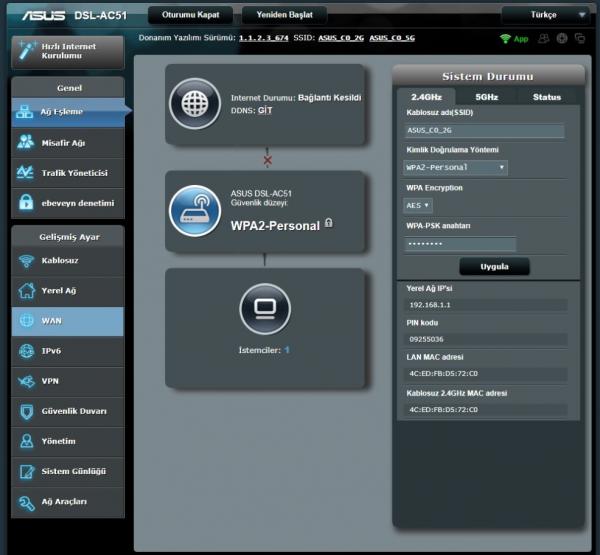Select the ASUS router icon in network map
The image size is (600, 555).
tap(195, 211)
